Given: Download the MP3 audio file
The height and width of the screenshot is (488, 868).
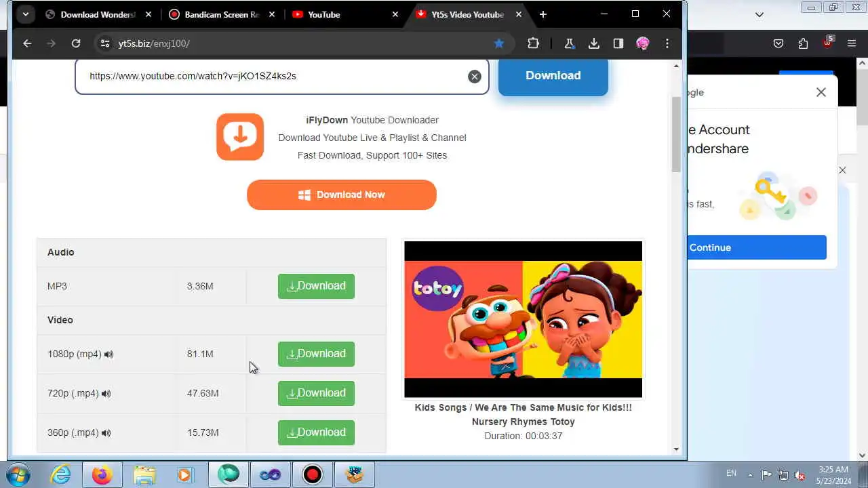Looking at the screenshot, I should 316,286.
